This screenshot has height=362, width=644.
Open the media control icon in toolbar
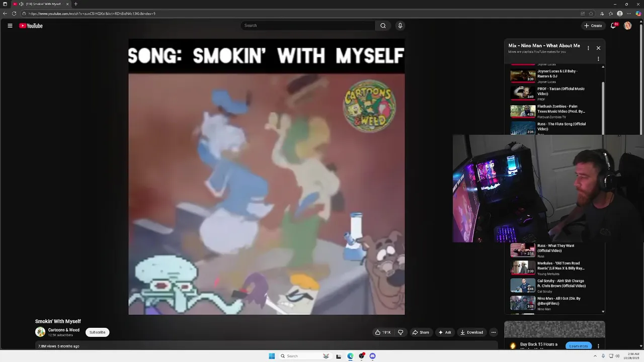(602, 14)
